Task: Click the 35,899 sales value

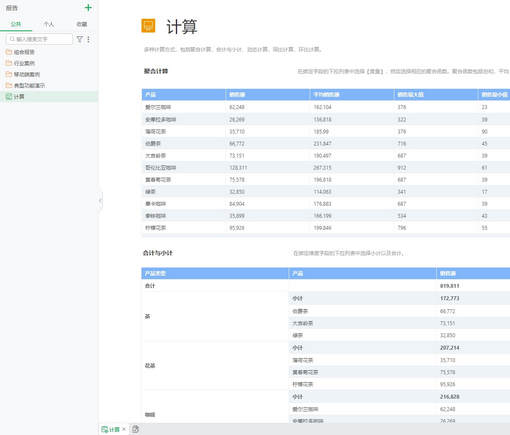Action: (x=237, y=216)
